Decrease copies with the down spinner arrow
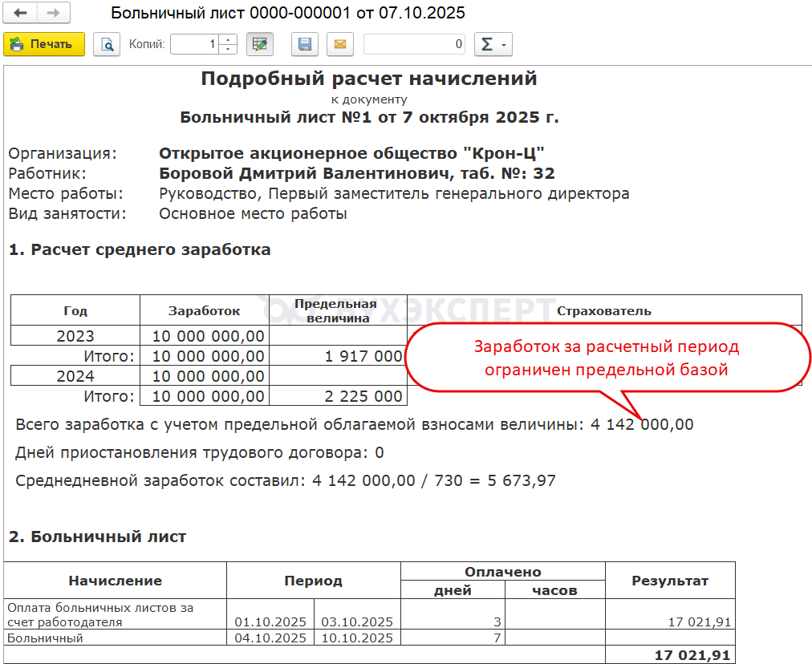The image size is (812, 664). [228, 50]
